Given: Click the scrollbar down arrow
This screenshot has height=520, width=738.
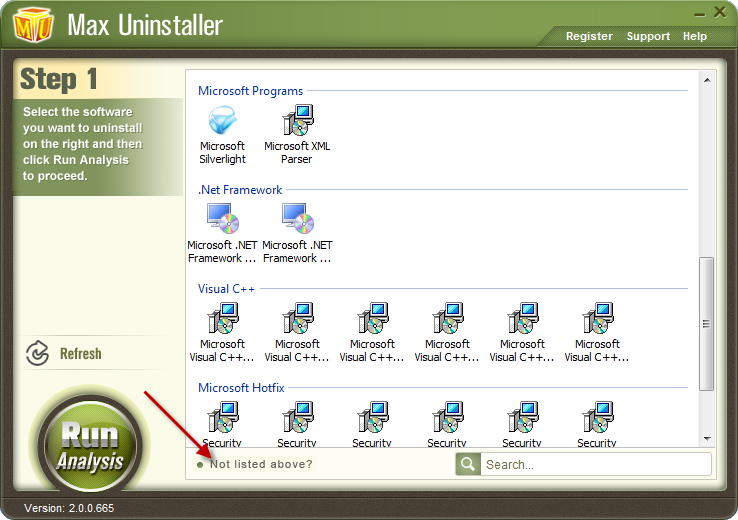Looking at the screenshot, I should [707, 439].
